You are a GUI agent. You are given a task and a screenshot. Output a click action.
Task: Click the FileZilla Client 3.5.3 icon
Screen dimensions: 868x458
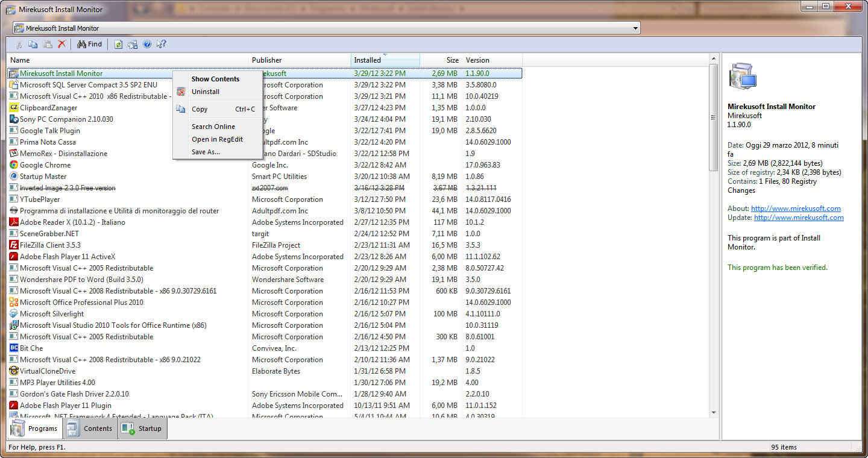click(x=14, y=245)
